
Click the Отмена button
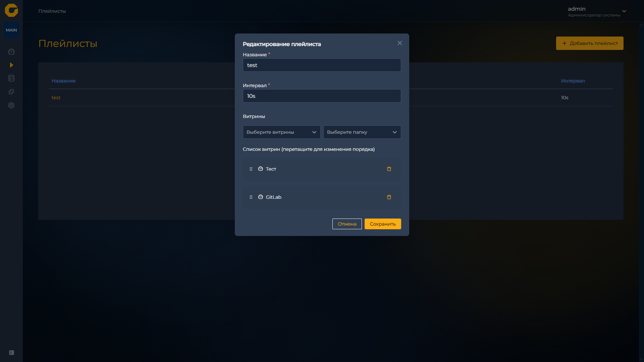pyautogui.click(x=347, y=224)
